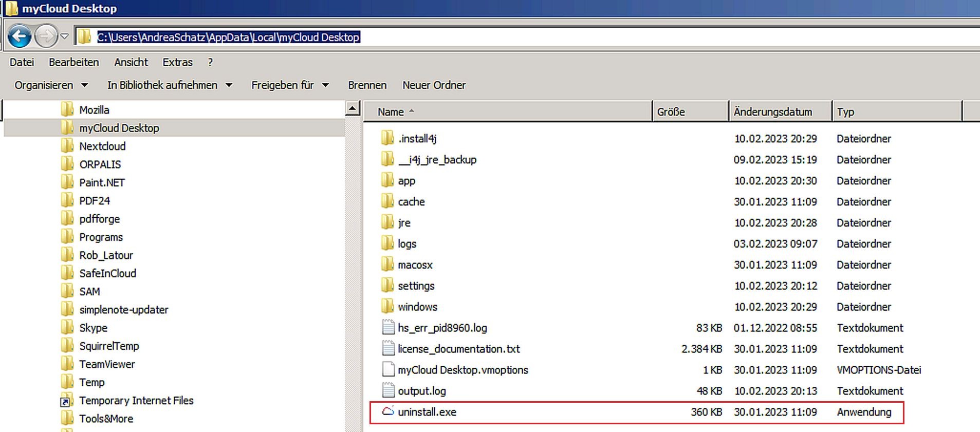Select the macosx folder icon
The width and height of the screenshot is (980, 432).
[388, 265]
